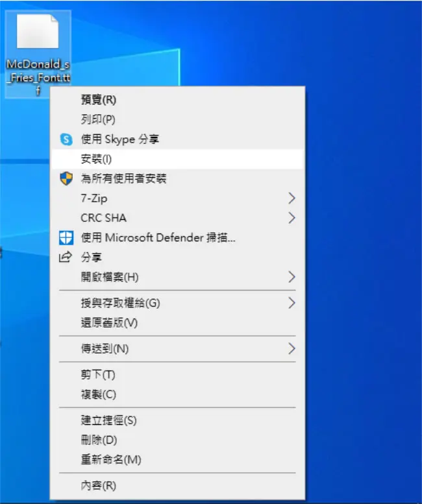422x504 pixels.
Task: Expand the 傳送到(N) submenu chevron
Action: click(x=292, y=348)
